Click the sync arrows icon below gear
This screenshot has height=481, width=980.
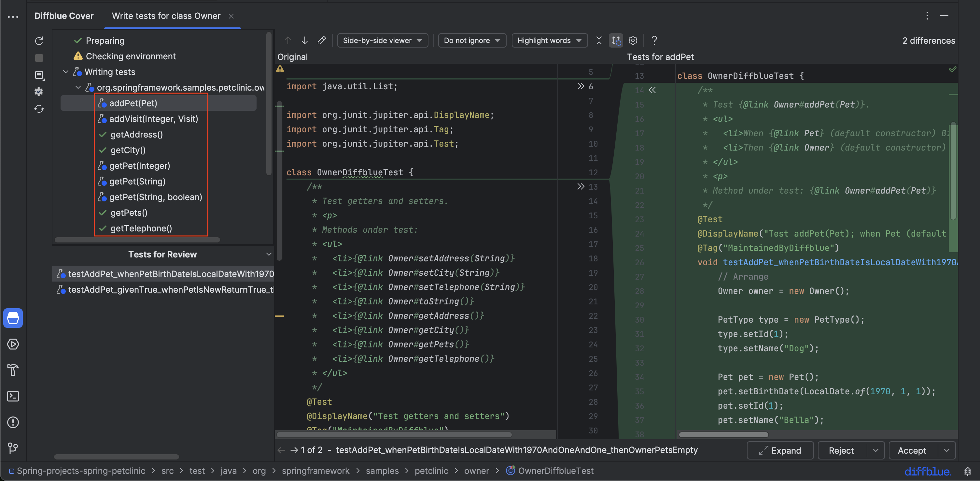pos(39,109)
